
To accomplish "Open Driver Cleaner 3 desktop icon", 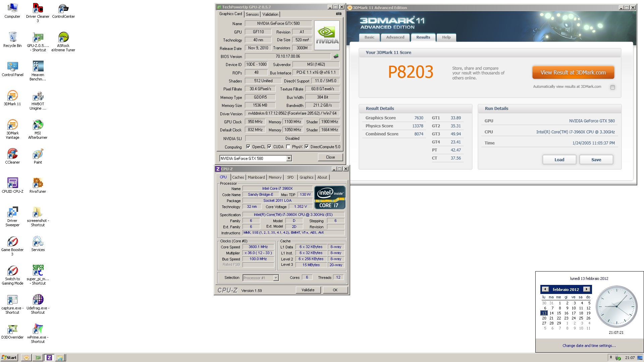I will click(38, 13).
